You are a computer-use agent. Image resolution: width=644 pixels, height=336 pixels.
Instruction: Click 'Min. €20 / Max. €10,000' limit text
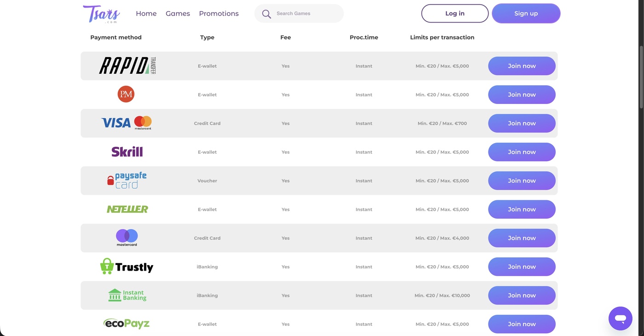click(442, 295)
